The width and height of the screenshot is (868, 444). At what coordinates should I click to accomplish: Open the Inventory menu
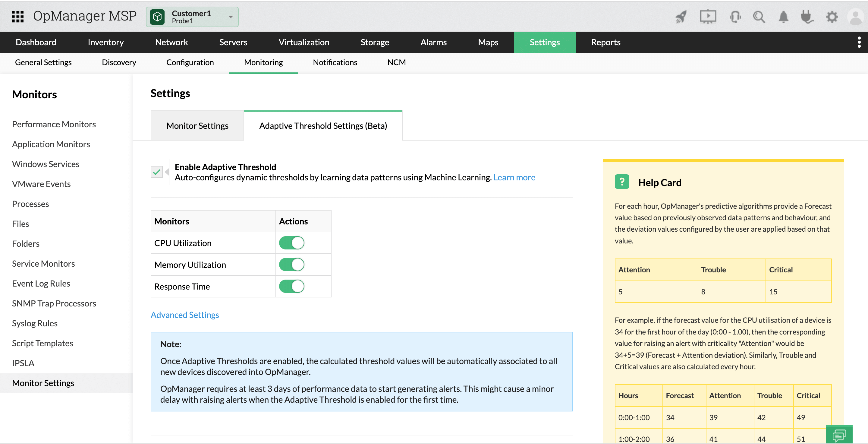tap(105, 42)
